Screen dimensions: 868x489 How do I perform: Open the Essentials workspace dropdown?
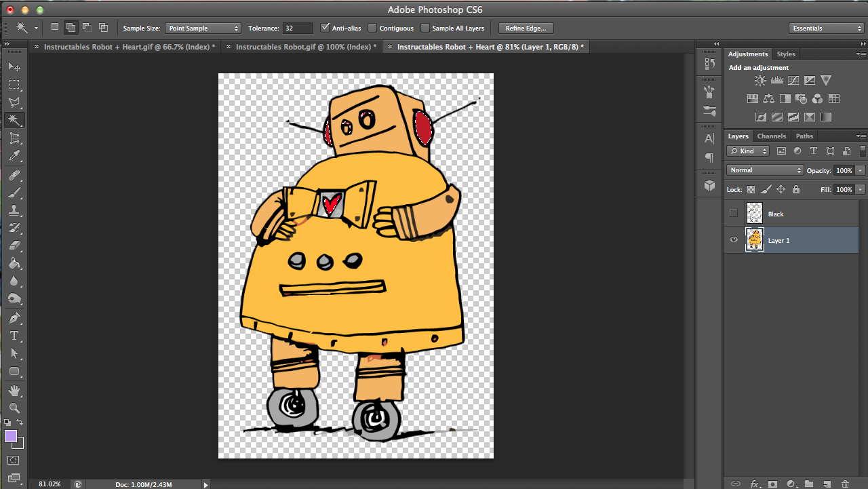(827, 28)
